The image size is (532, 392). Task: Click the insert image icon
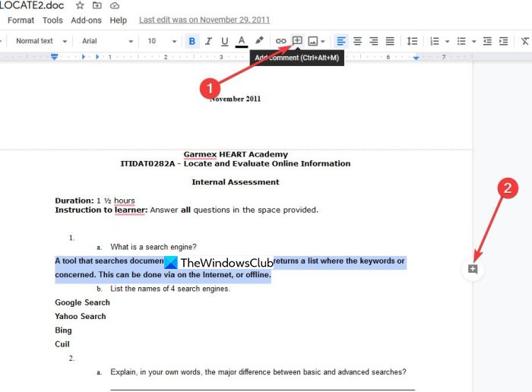pos(312,41)
